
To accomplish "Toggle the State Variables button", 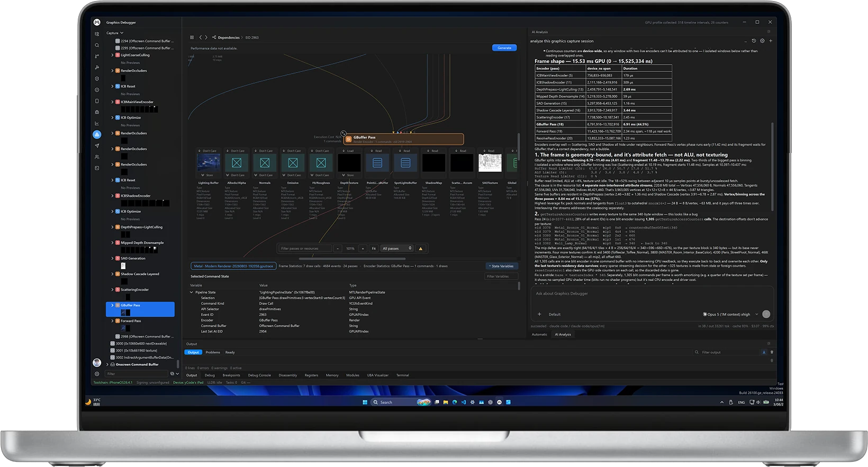I will pyautogui.click(x=502, y=266).
